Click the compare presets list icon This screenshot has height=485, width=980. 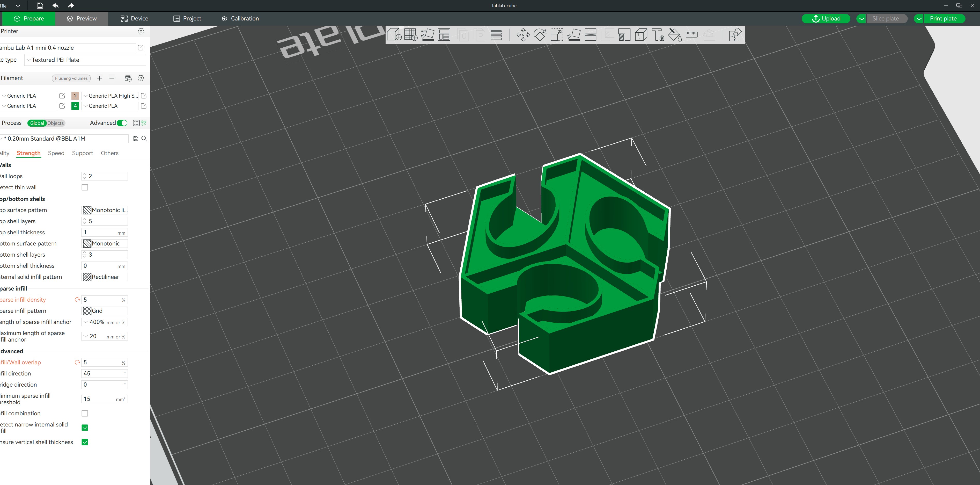136,123
